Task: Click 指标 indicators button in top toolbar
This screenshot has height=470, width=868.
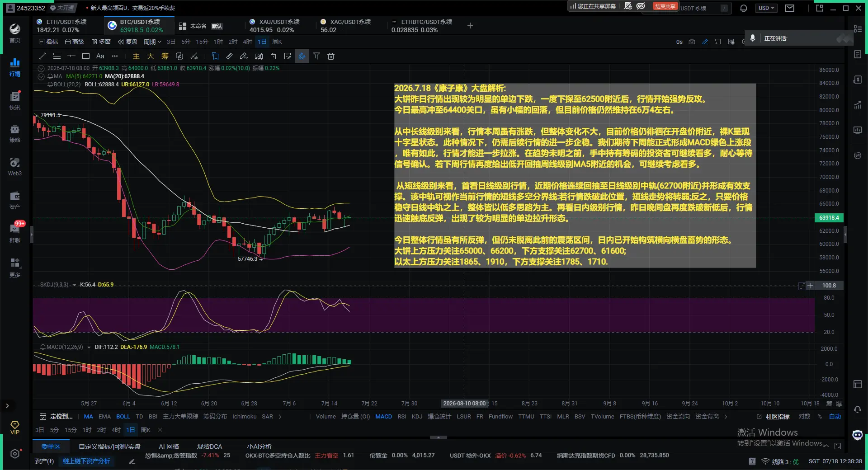Action: pos(48,42)
